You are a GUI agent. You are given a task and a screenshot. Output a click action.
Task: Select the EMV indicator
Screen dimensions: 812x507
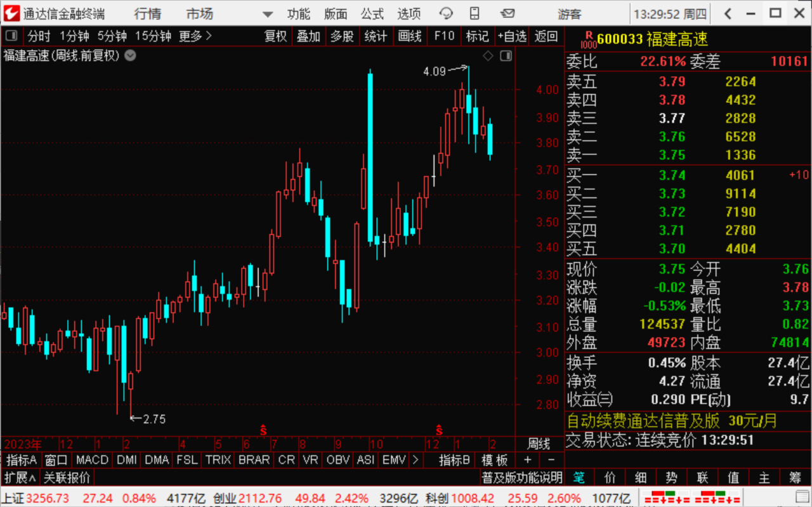click(x=394, y=459)
